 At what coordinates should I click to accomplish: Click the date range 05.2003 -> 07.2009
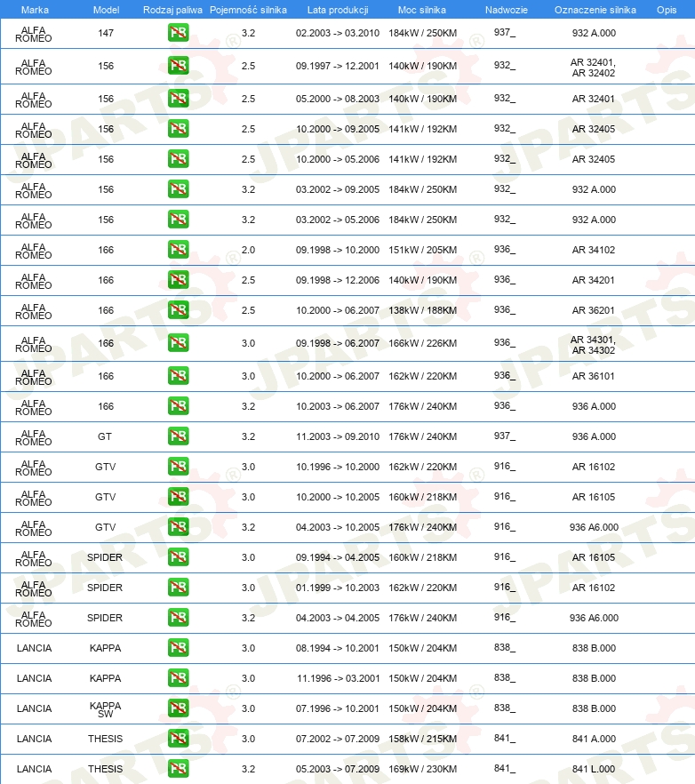[x=338, y=769]
